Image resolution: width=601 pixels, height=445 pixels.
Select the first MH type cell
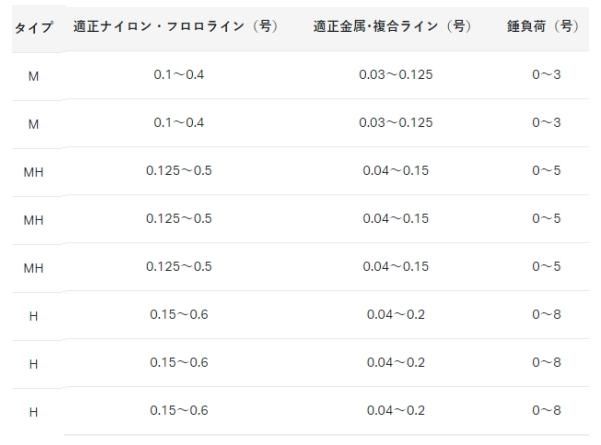(34, 172)
